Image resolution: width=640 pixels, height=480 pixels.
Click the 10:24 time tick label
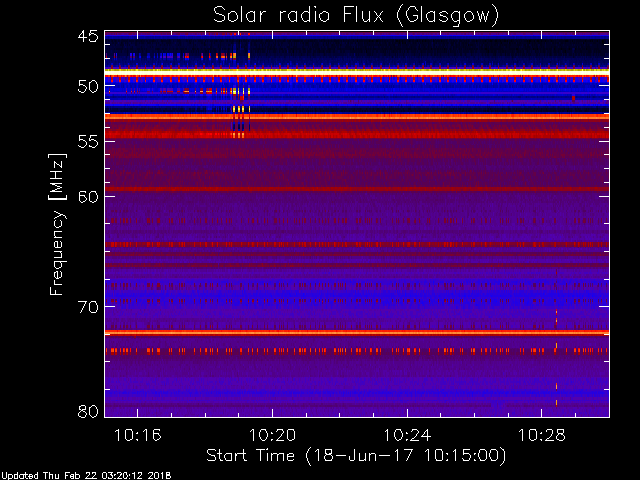[407, 435]
